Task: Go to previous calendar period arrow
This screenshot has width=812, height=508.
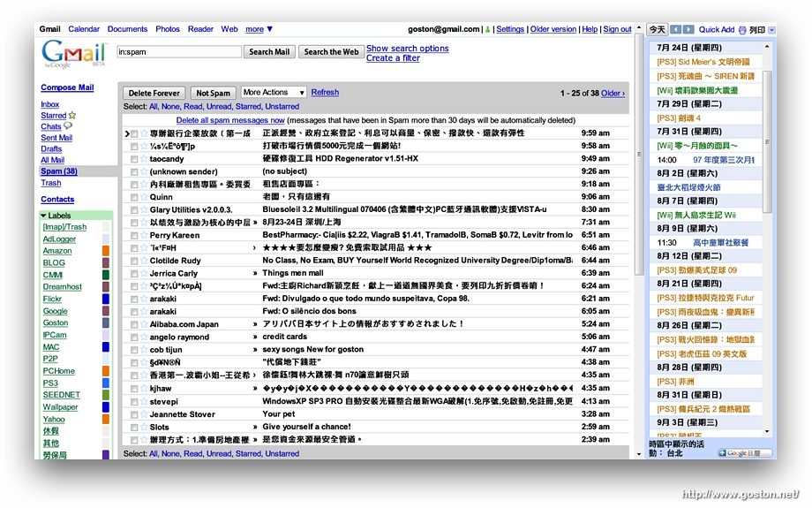Action: [676, 29]
